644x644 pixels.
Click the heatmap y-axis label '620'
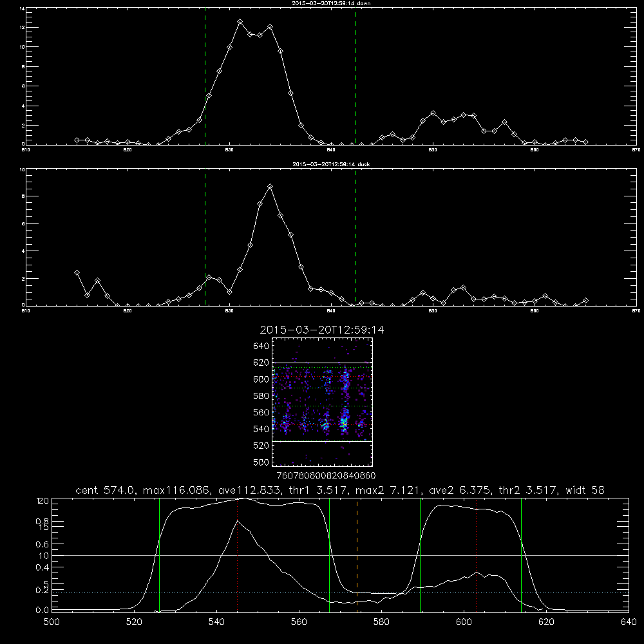(261, 363)
